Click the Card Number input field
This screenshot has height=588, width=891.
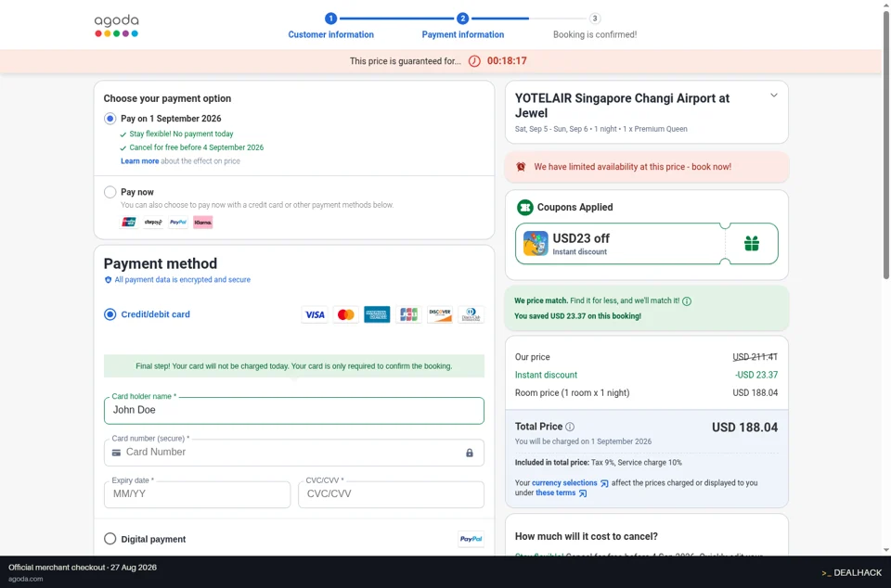coord(294,453)
